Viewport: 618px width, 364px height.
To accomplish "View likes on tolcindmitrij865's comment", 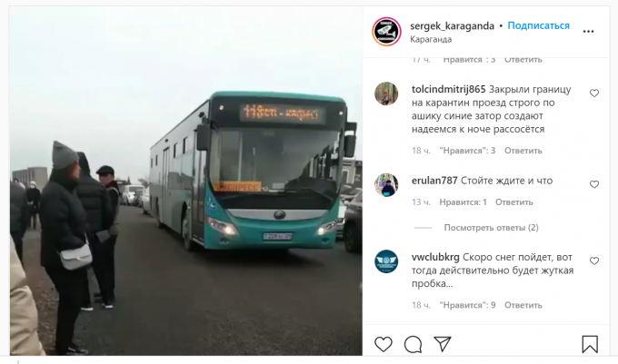I will 467,151.
